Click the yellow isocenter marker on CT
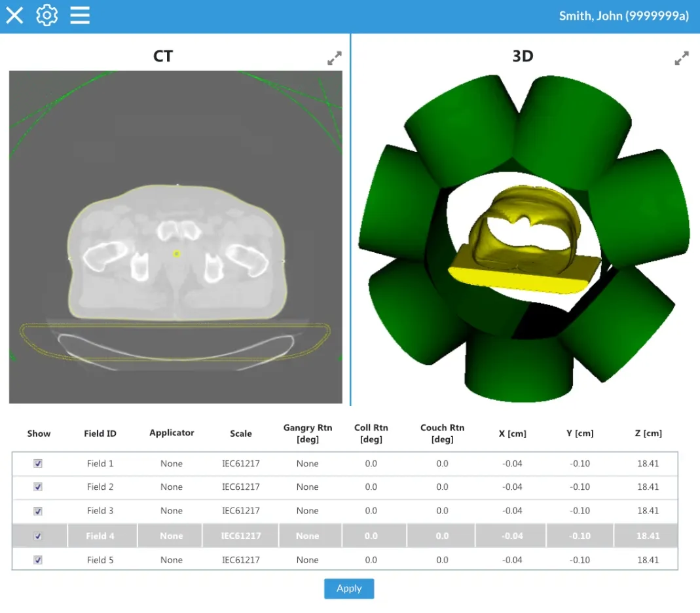 [x=177, y=253]
